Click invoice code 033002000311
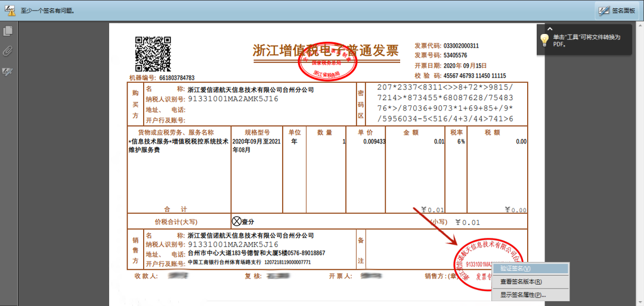644x306 pixels. 461,46
